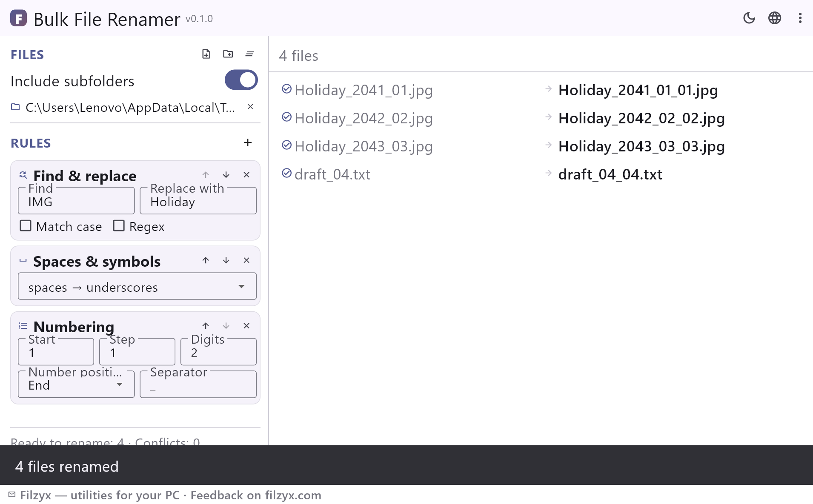Open language selector globe icon
The width and height of the screenshot is (813, 504).
[774, 18]
